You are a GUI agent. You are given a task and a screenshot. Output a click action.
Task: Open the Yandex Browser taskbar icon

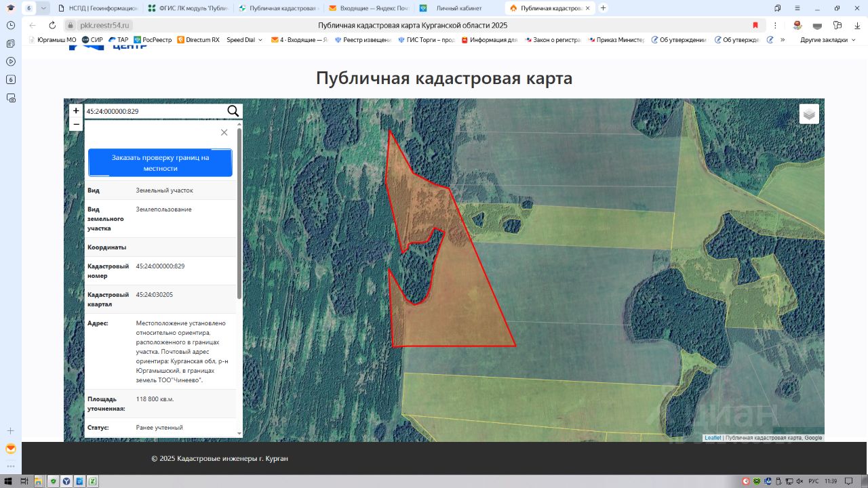pos(66,481)
